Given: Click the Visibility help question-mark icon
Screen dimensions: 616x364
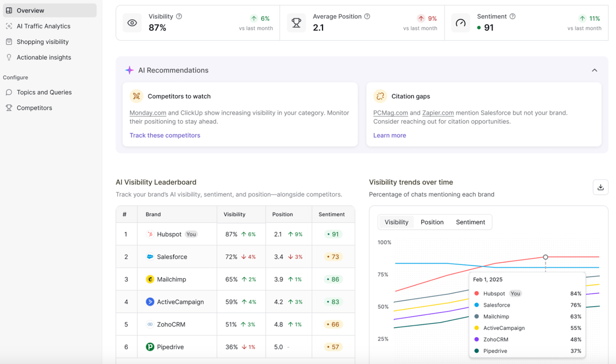Looking at the screenshot, I should click(179, 17).
